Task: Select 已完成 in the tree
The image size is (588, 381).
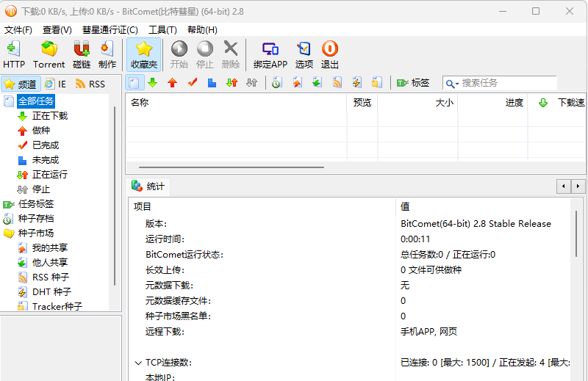Action: [46, 145]
